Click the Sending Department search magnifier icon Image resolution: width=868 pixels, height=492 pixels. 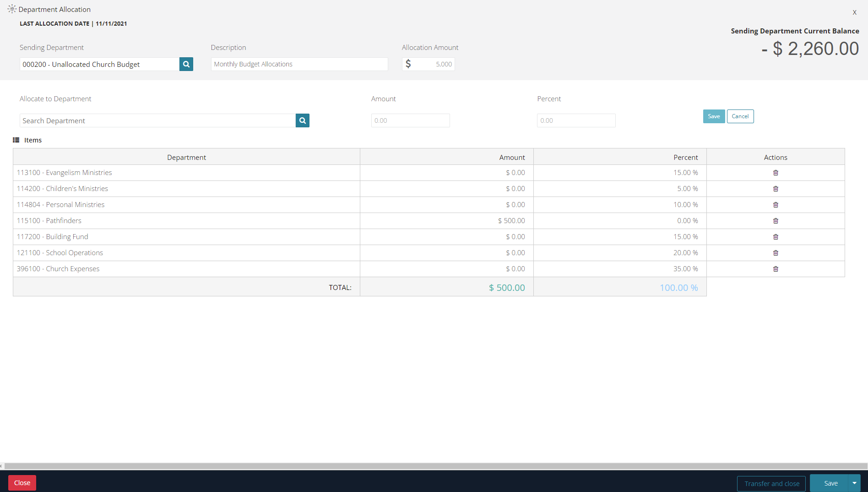click(186, 64)
